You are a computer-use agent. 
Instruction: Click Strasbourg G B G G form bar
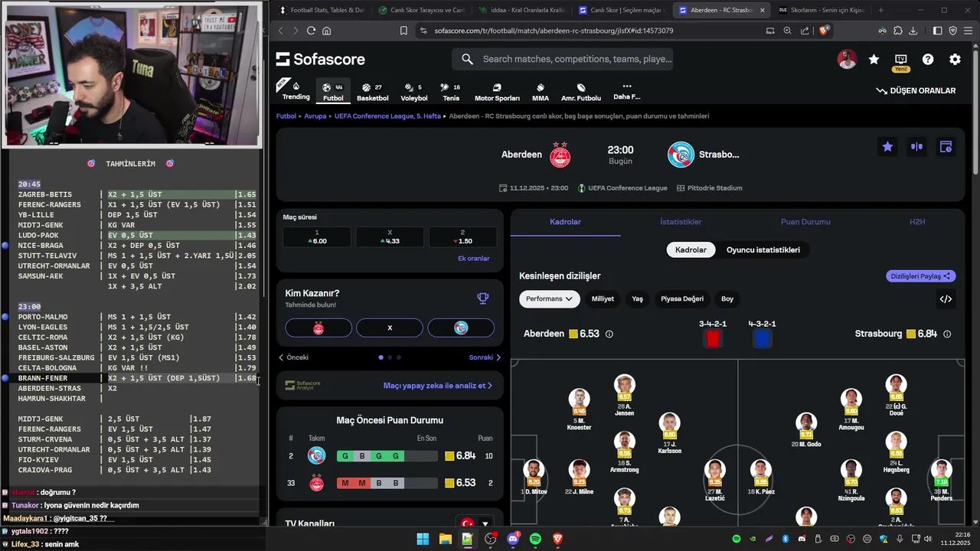coord(387,456)
